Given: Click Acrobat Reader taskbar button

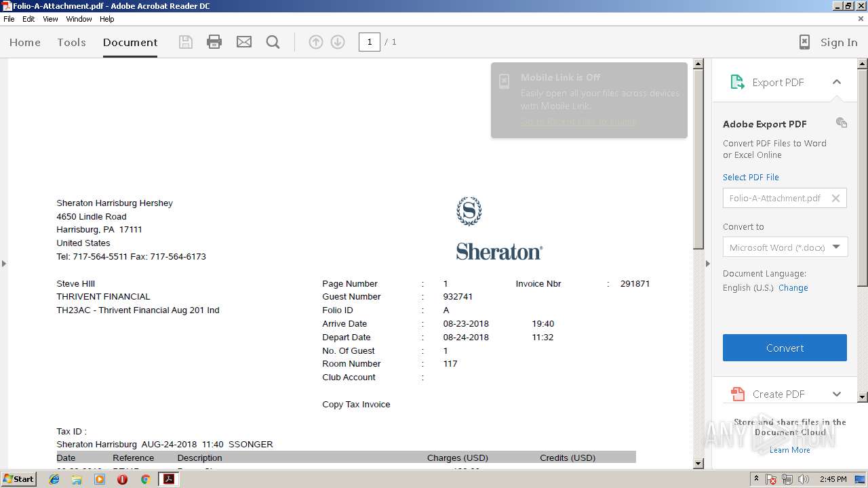Looking at the screenshot, I should [168, 479].
